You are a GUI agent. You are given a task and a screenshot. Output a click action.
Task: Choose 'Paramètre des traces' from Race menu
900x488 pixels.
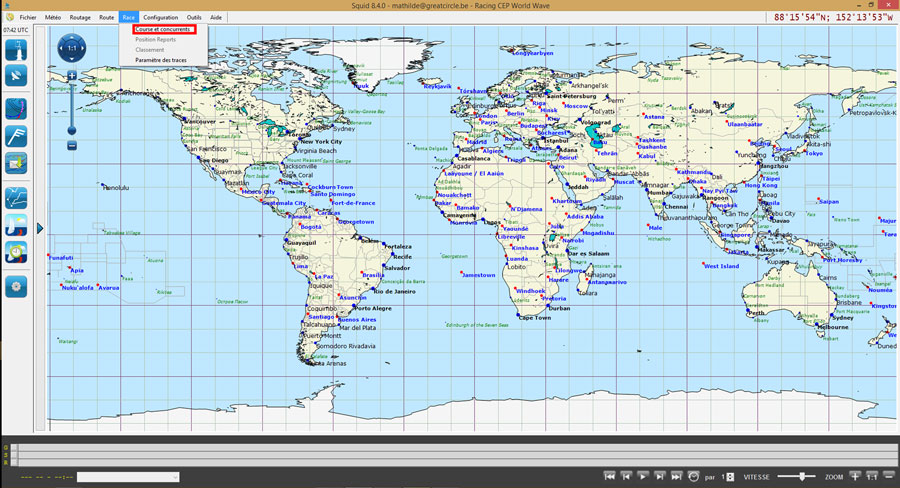[160, 60]
